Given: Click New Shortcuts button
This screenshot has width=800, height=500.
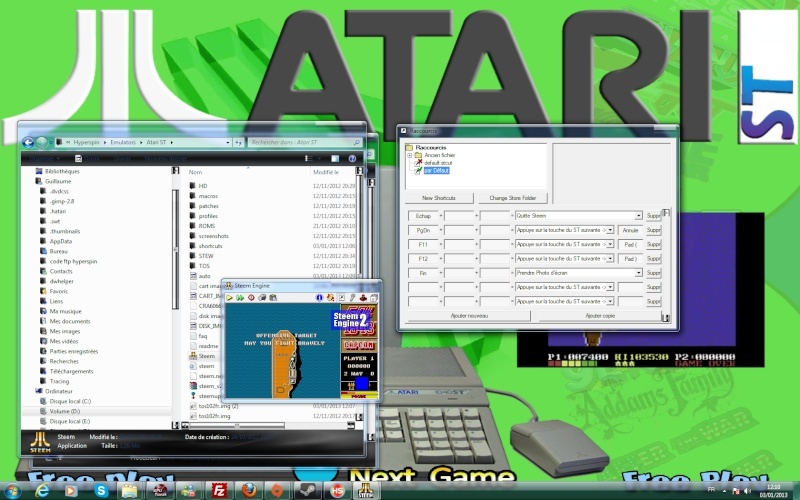Looking at the screenshot, I should 439,198.
